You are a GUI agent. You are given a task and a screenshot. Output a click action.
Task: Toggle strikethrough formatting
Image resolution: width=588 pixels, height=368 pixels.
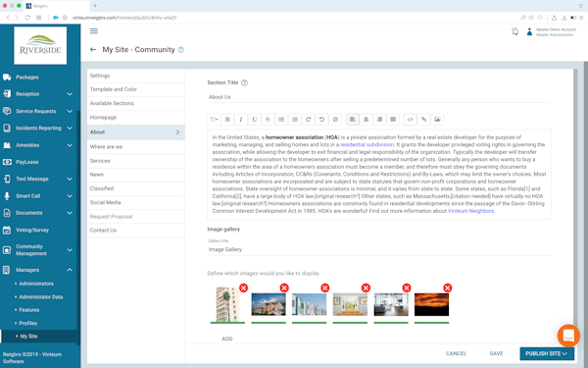268,120
